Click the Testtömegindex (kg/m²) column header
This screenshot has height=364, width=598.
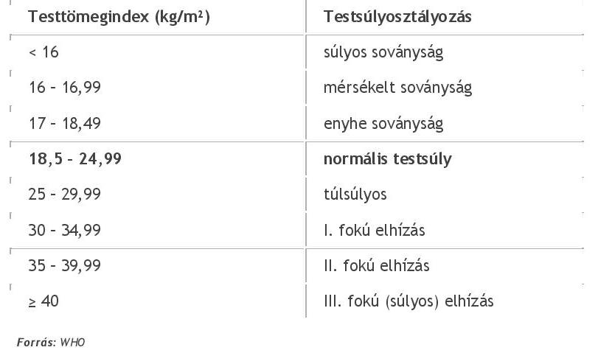click(119, 17)
